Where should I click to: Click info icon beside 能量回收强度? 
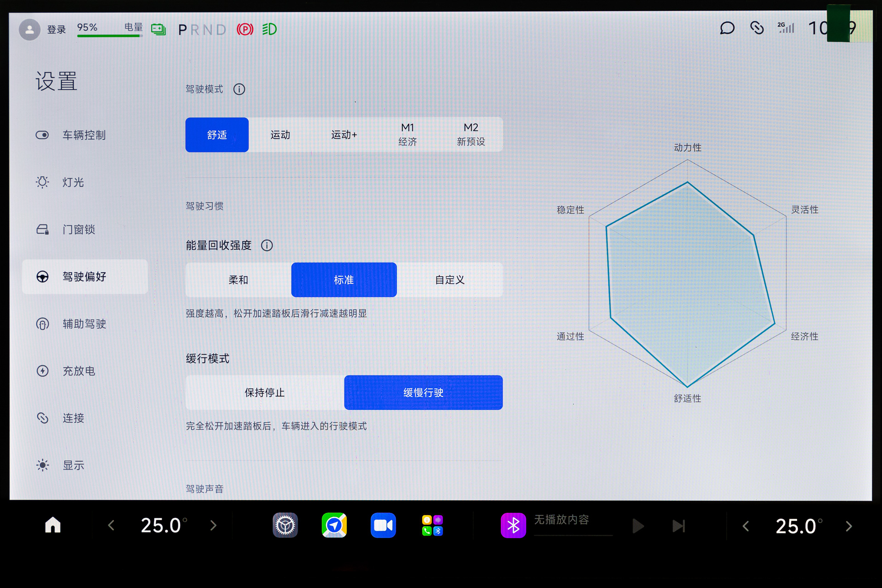pyautogui.click(x=267, y=246)
